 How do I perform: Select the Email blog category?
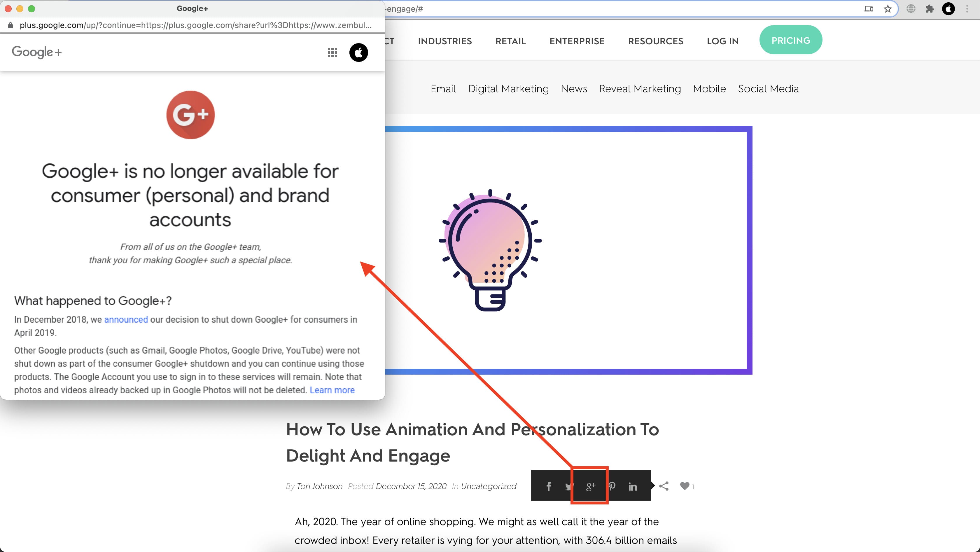[443, 89]
